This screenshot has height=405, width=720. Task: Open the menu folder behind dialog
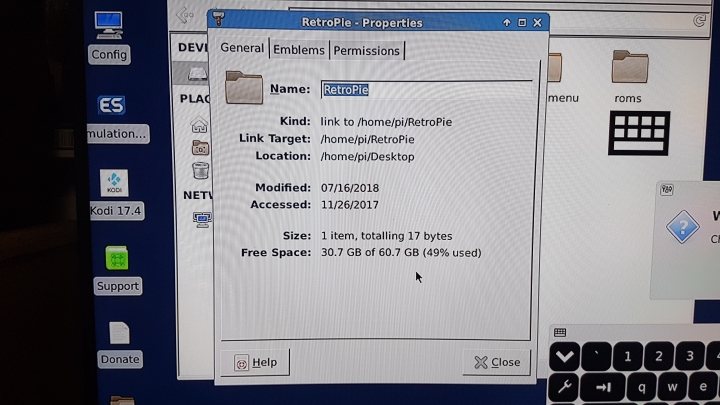(555, 68)
